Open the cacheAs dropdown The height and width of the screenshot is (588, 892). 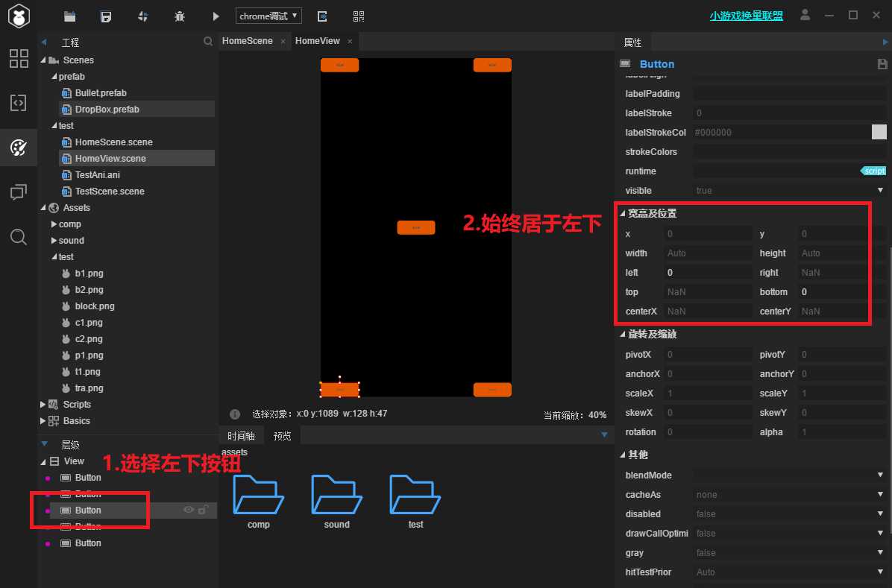[x=789, y=495]
